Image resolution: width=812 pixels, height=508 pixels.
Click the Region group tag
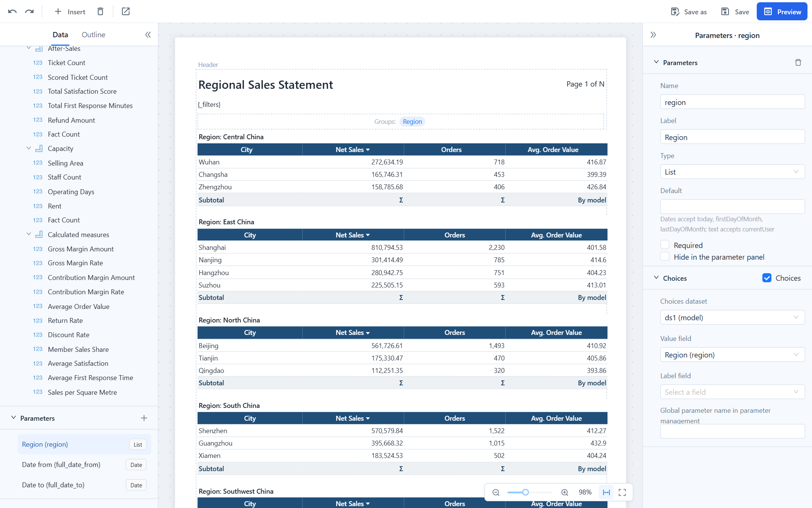[412, 122]
